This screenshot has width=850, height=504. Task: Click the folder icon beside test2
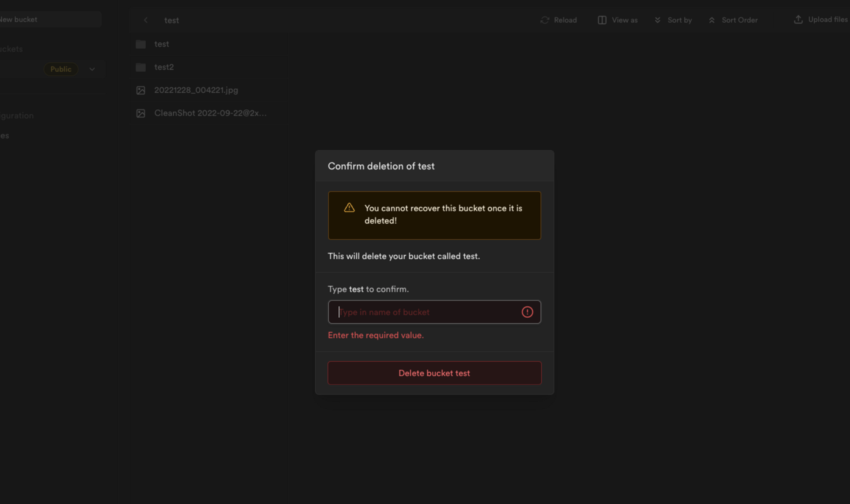141,67
